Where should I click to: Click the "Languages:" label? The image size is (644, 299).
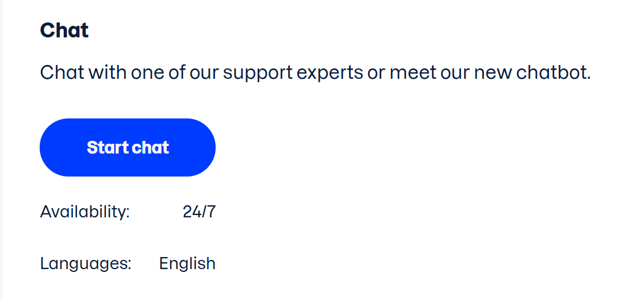(x=86, y=263)
